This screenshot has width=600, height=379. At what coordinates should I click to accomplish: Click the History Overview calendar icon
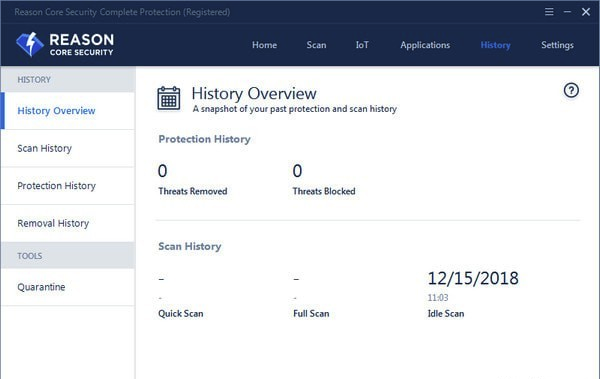click(x=169, y=98)
